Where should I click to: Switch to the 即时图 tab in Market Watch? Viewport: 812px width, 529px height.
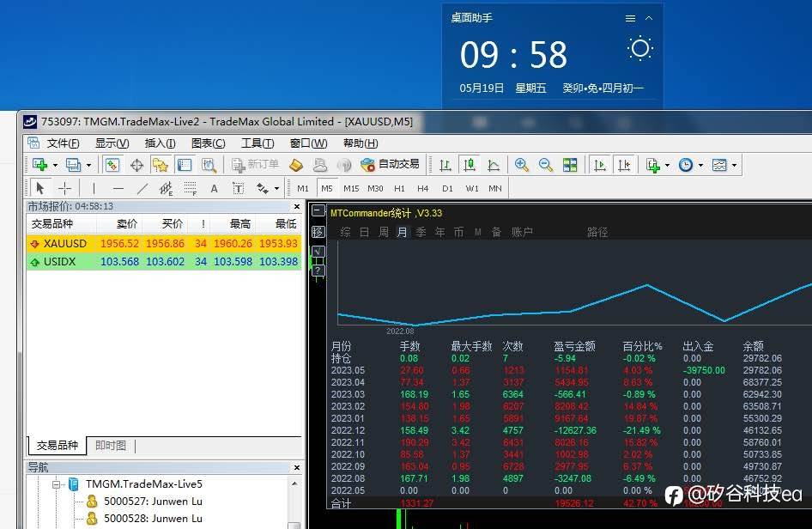click(x=111, y=446)
